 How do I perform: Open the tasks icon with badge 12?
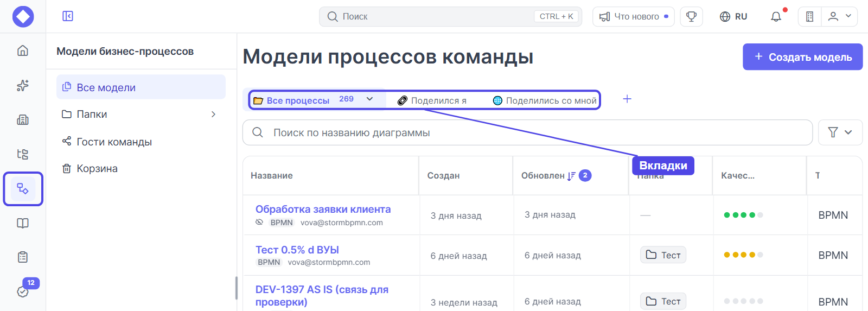[x=23, y=291]
